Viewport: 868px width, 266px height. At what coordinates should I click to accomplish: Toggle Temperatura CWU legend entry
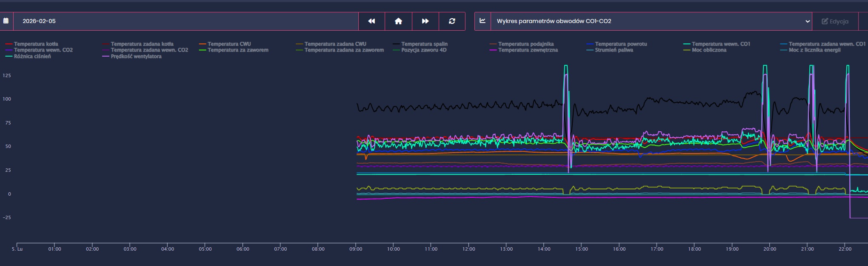coord(229,44)
